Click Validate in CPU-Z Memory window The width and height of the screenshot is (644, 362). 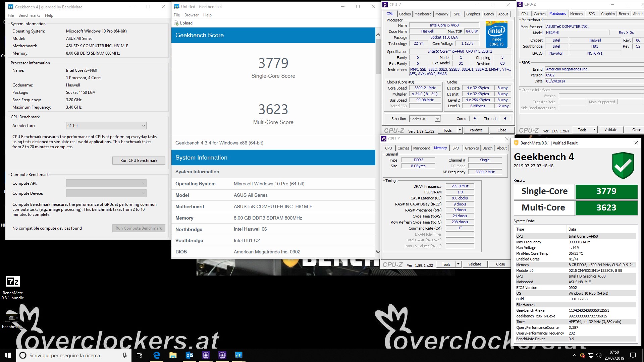[x=475, y=264]
